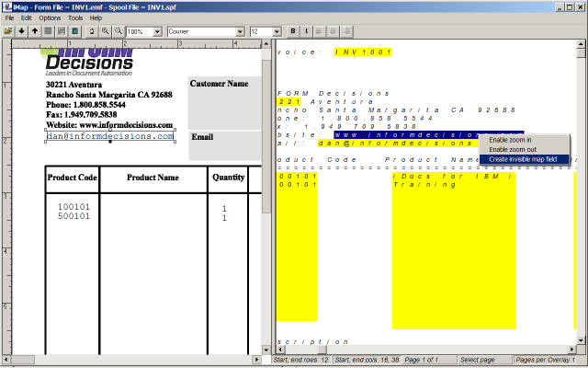Click the open file folder icon
Screen dimensions: 588x368
[7, 31]
